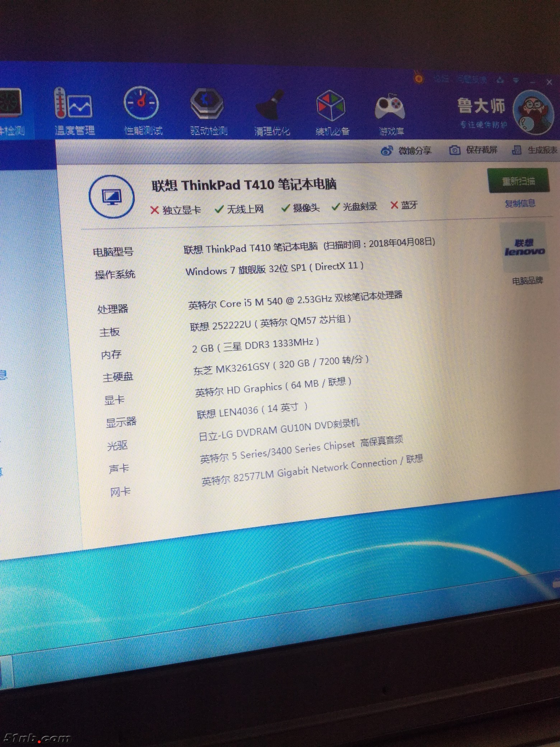
Task: Click the 日立-LG DVDRAM GU10N value
Action: 279,430
